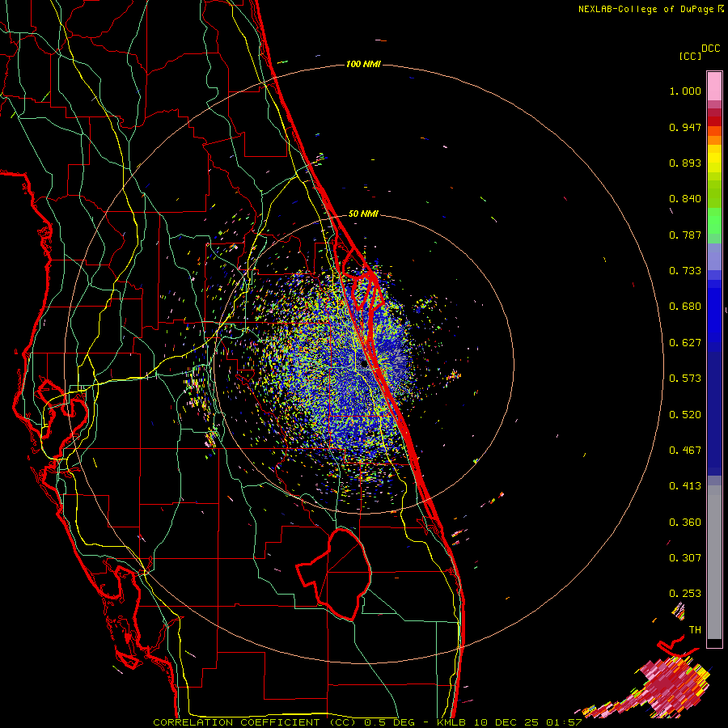Select the 0.360 scale value
The width and height of the screenshot is (728, 728).
(685, 523)
